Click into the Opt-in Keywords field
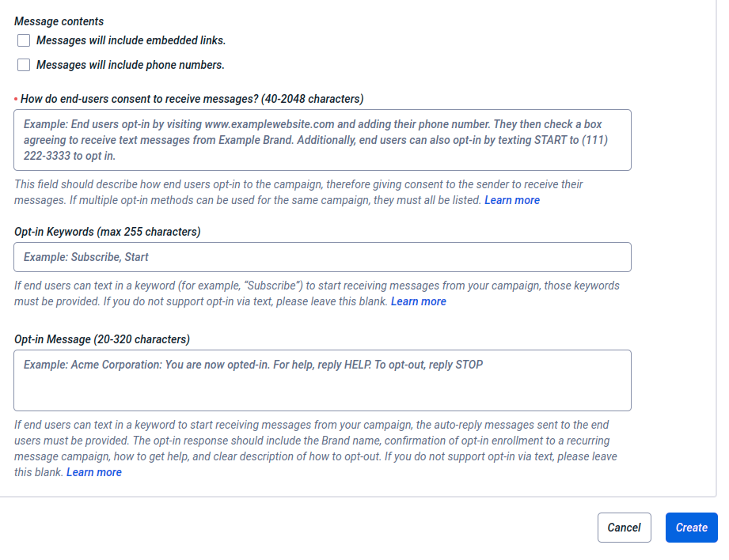 coord(322,257)
